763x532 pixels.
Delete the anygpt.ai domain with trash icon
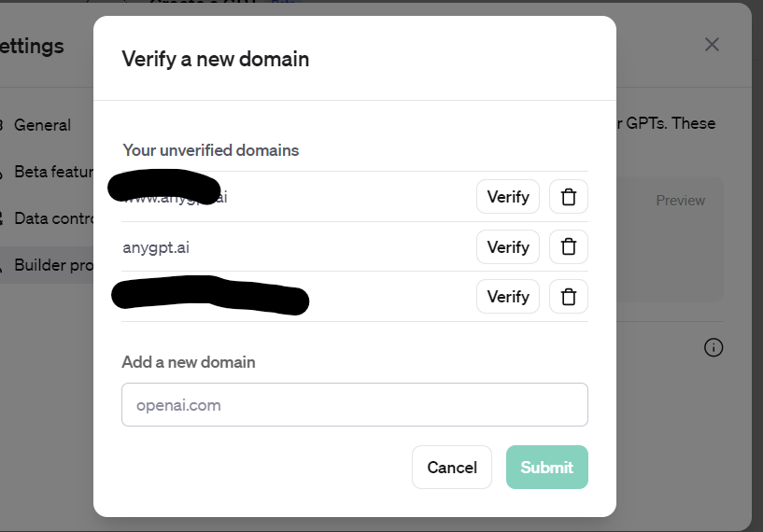point(568,247)
